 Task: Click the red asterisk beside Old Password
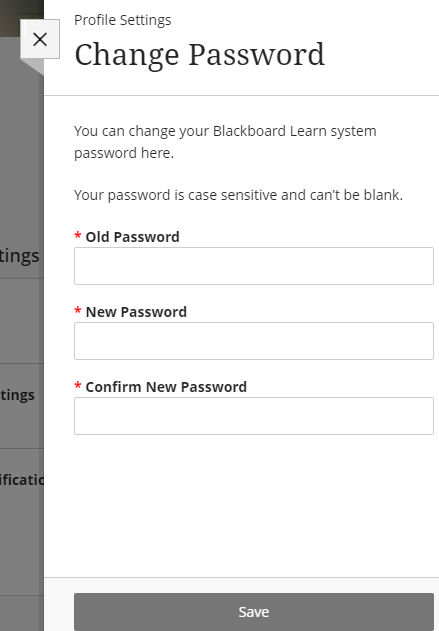click(x=78, y=236)
